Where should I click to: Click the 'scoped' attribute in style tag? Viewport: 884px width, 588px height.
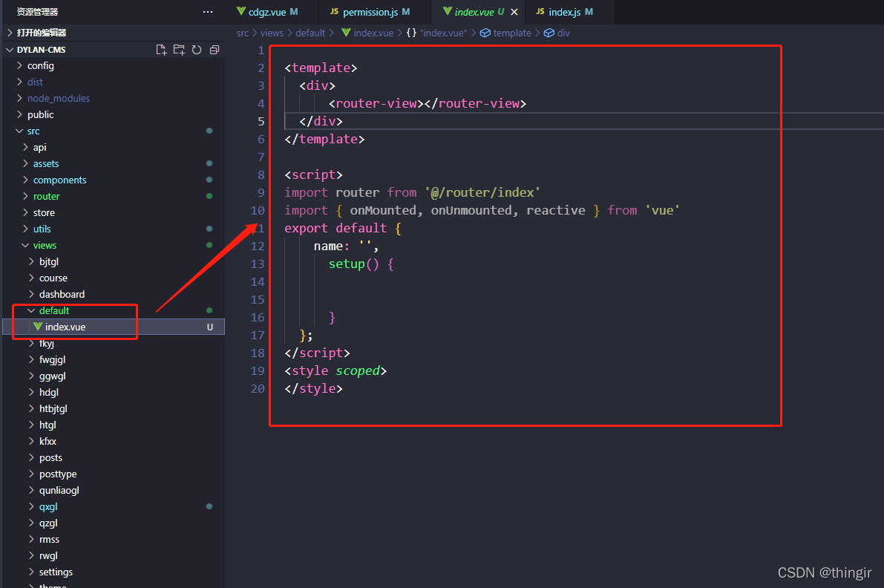coord(358,371)
